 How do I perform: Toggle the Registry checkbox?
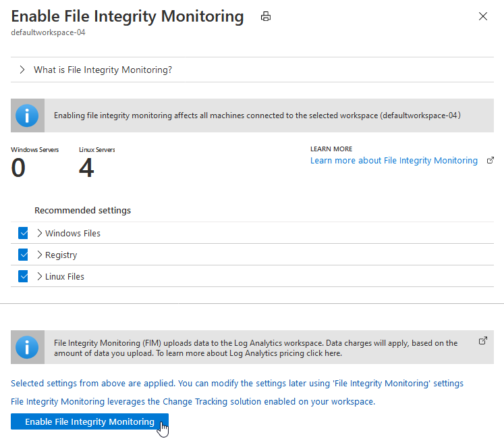[23, 255]
